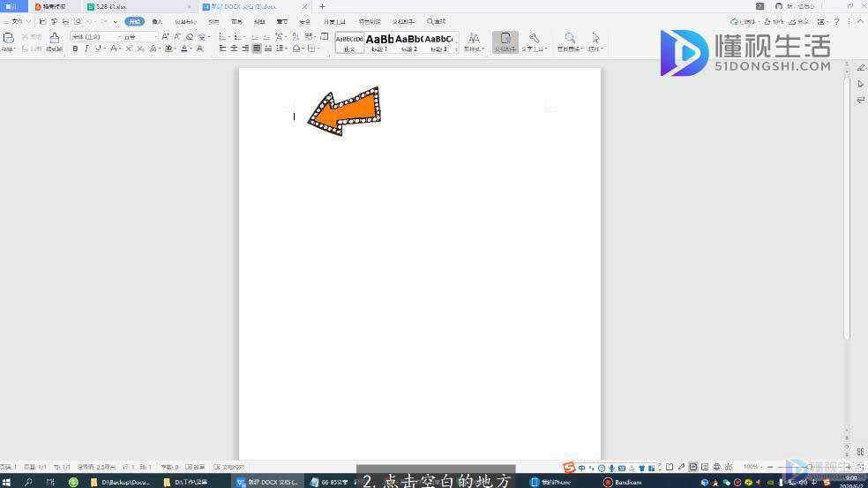This screenshot has width=868, height=488.
Task: Toggle the active Justify alignment button
Action: click(257, 49)
